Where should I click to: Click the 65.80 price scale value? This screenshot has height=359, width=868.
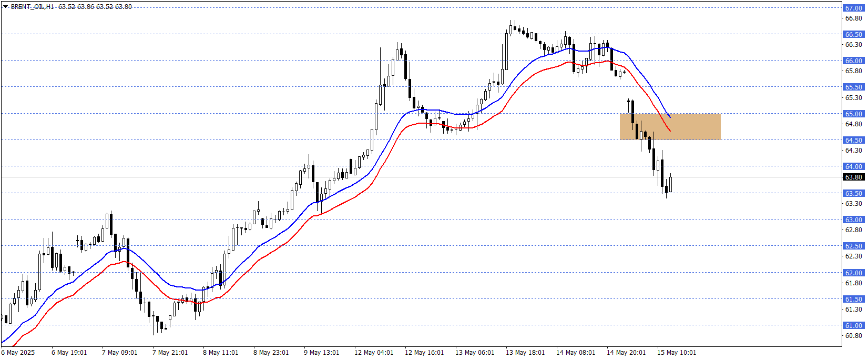pos(853,71)
